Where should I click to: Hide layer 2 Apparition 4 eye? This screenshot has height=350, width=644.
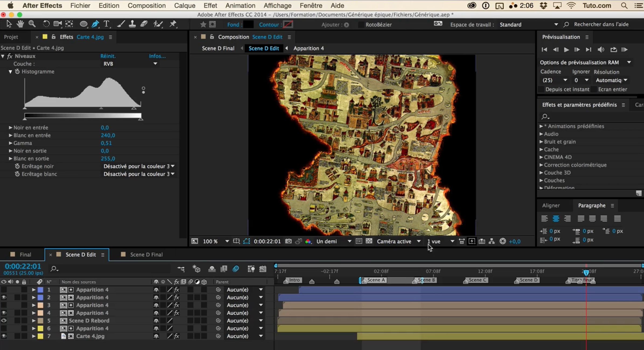click(x=4, y=297)
